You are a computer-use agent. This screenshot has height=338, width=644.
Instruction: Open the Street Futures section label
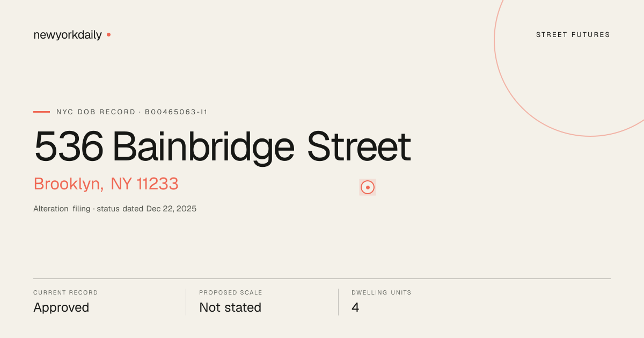(573, 35)
